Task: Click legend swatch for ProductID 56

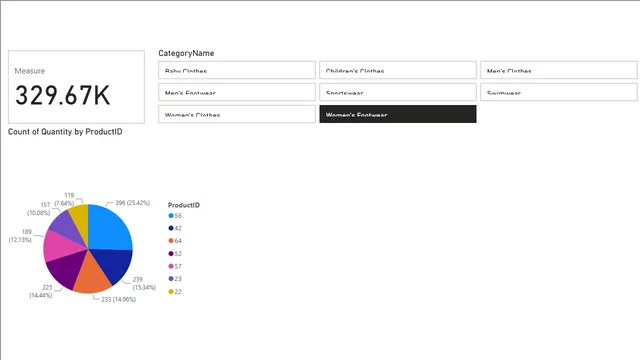Action: 171,216
